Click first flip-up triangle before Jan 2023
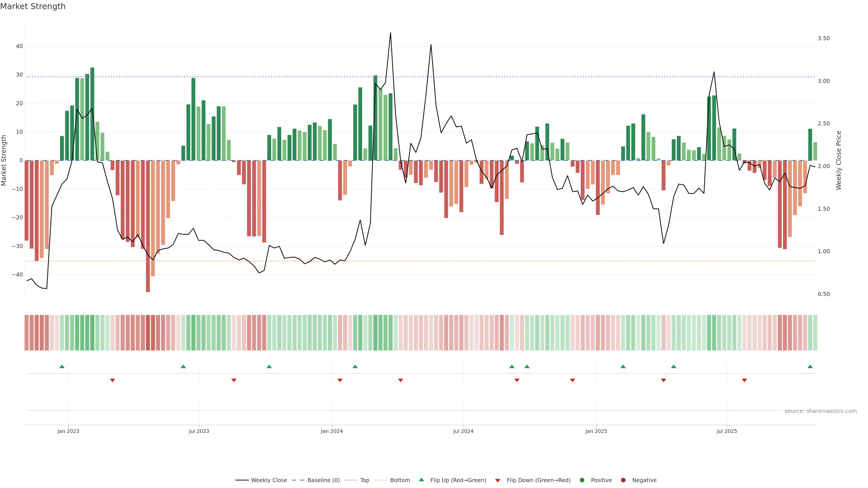Viewport: 868px width, 488px height. click(x=62, y=366)
